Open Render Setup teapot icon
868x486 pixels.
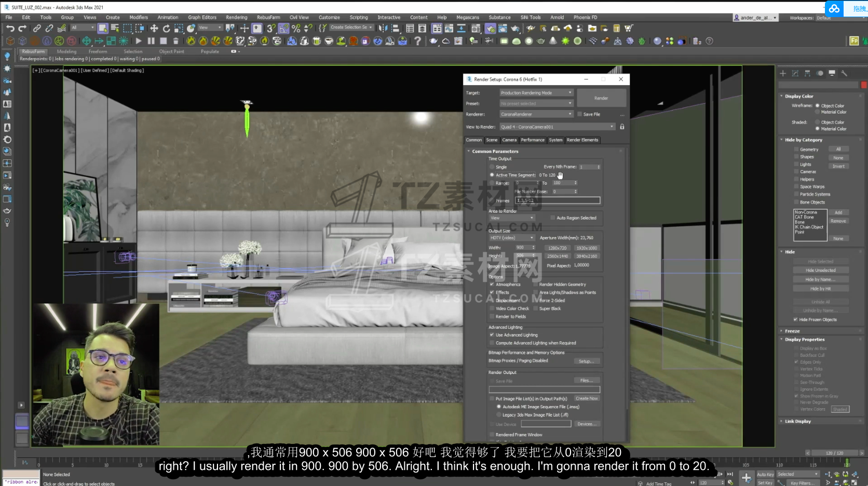[490, 29]
